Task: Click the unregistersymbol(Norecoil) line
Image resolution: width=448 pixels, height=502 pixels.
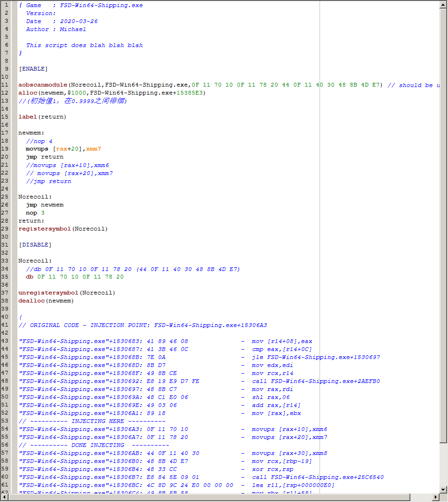Action: coord(67,293)
